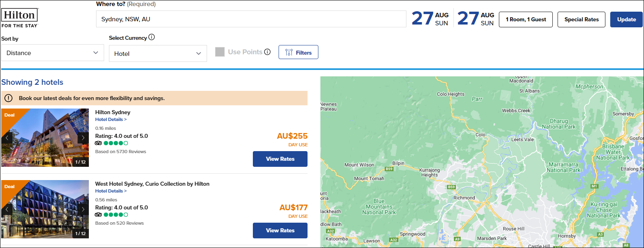Click the TripAdvisor rating icon for West Hotel

(98, 215)
